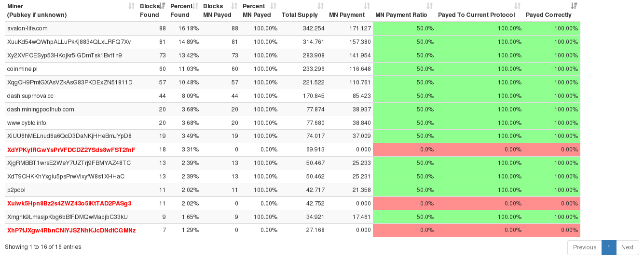Select red miner Xuiwk5Hpn8Bz2s4ZWZ43o5iKtTAD2PASg3
Image resolution: width=644 pixels, height=259 pixels.
tap(69, 204)
